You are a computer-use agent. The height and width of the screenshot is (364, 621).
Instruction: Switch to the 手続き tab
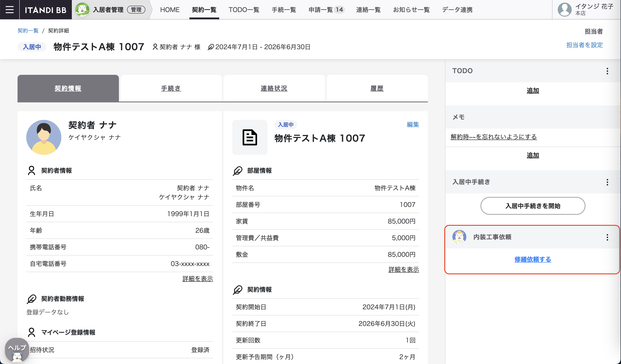[x=171, y=88]
